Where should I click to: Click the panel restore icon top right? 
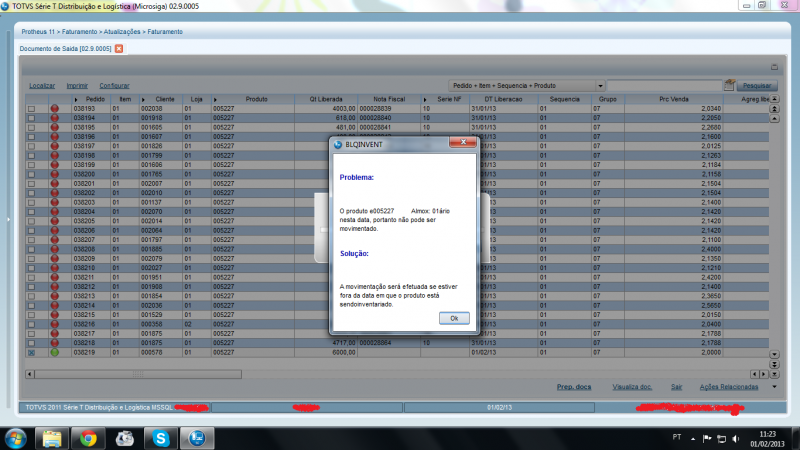point(774,67)
